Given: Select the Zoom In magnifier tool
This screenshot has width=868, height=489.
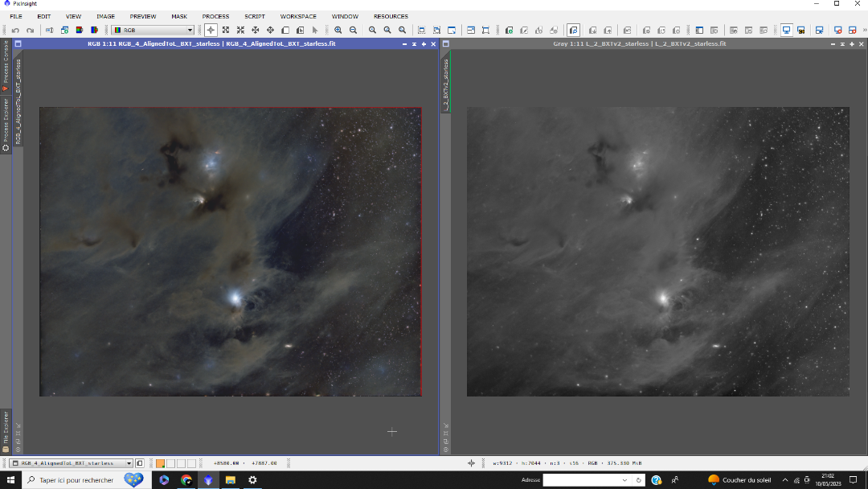Looking at the screenshot, I should coord(338,30).
